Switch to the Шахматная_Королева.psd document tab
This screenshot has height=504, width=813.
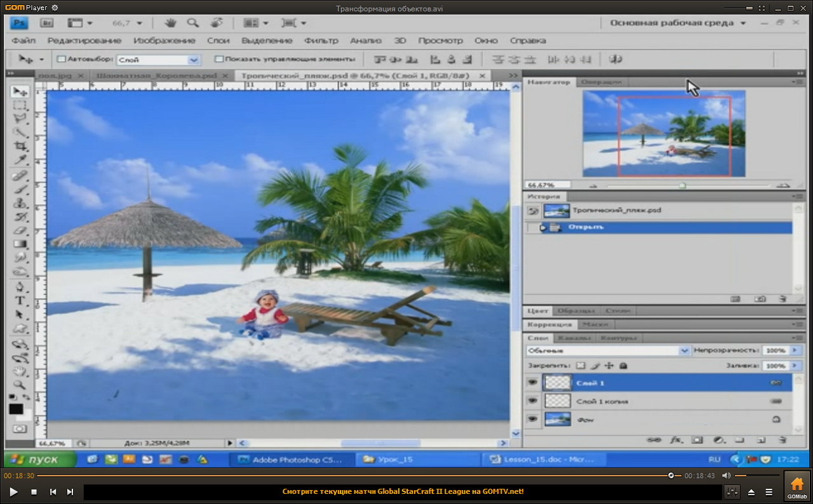pos(156,76)
